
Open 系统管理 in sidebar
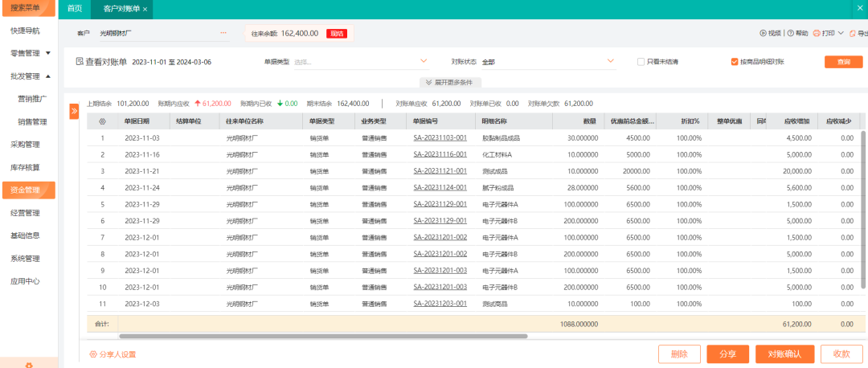pyautogui.click(x=25, y=259)
